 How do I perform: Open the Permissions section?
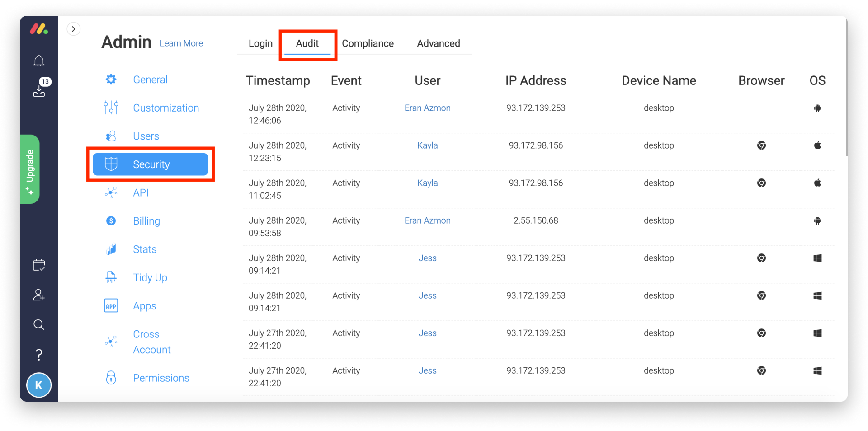coord(161,378)
